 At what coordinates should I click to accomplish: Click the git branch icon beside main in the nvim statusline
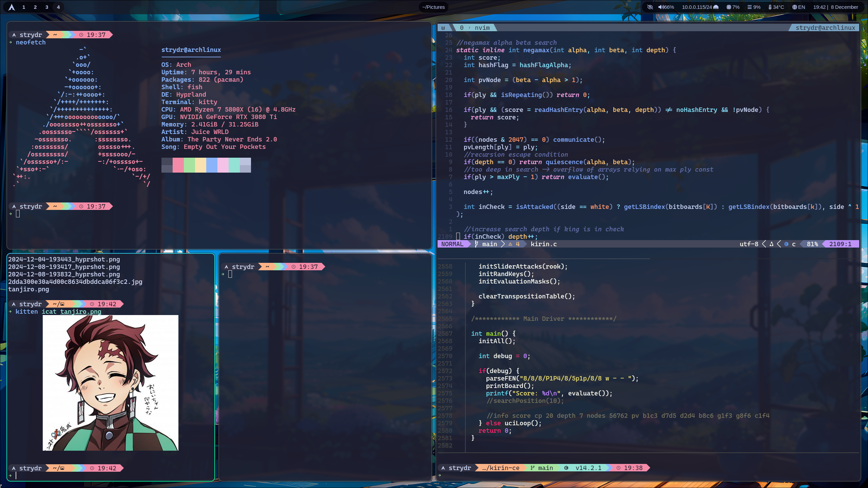coord(477,244)
